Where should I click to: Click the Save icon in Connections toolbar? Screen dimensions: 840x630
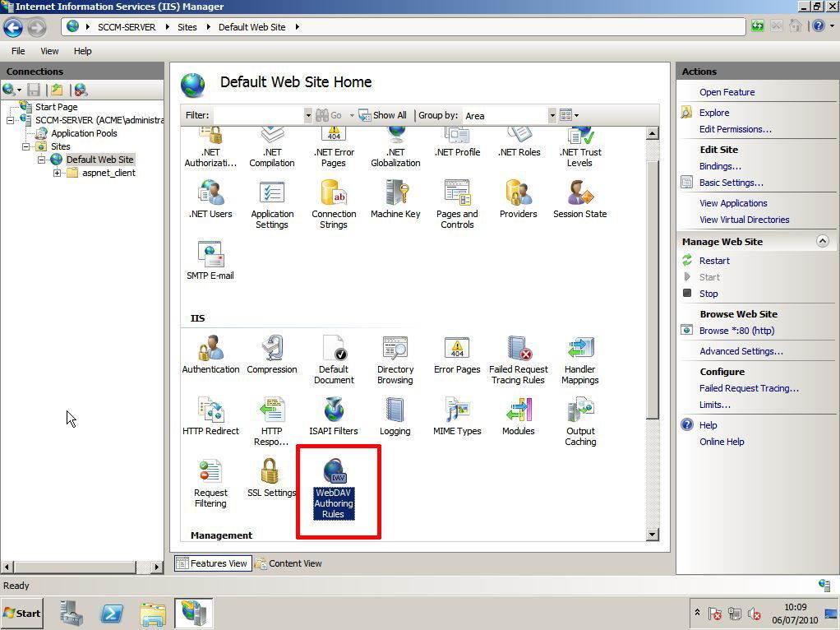click(34, 90)
